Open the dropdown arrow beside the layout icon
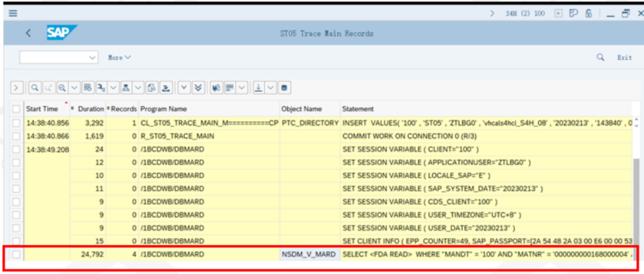Viewport: 644px width, 274px height. 242,88
